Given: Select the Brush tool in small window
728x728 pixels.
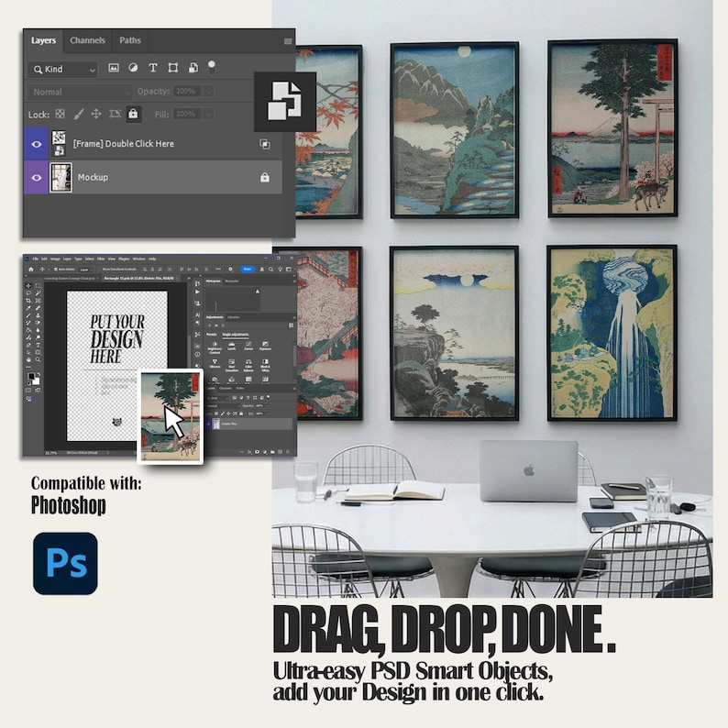Looking at the screenshot, I should tap(28, 315).
